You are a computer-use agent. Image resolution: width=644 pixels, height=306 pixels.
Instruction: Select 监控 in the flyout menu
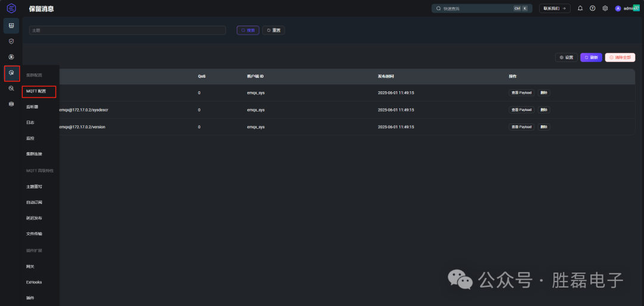tap(30, 138)
